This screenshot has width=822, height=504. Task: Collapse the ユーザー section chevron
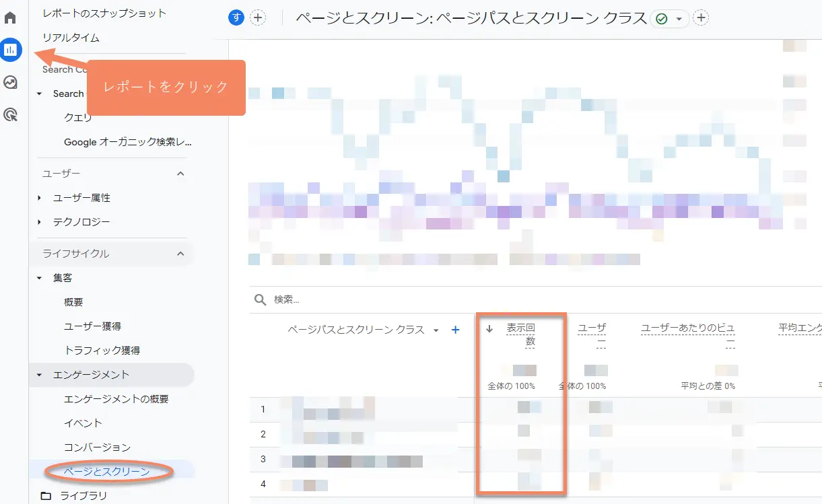coord(180,173)
